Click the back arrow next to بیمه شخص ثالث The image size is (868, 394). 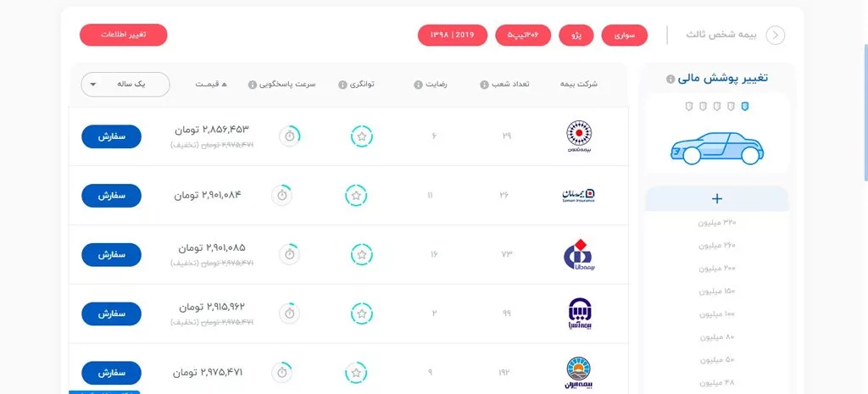(775, 35)
